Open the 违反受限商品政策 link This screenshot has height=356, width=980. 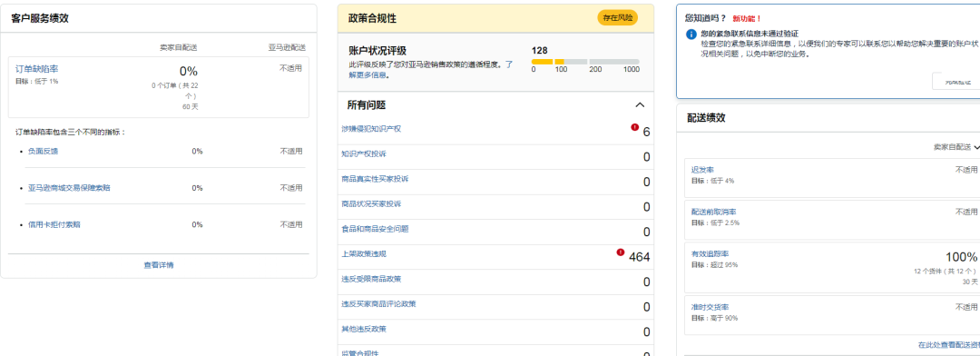(370, 279)
